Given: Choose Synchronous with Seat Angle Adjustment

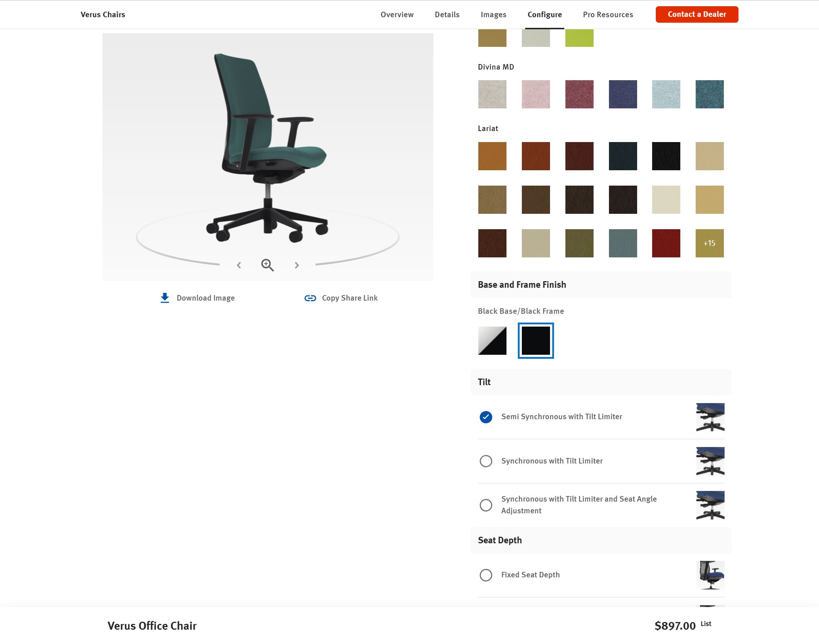Looking at the screenshot, I should pos(486,505).
